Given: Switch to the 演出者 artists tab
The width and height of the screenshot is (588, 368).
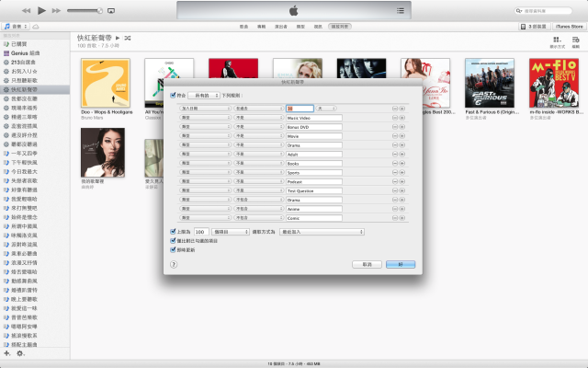Looking at the screenshot, I should (x=281, y=27).
